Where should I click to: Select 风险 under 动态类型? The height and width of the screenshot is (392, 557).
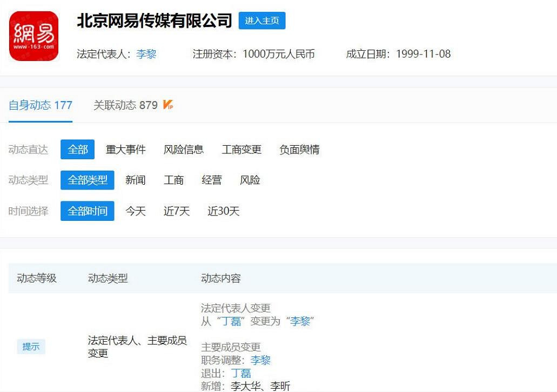pos(250,180)
